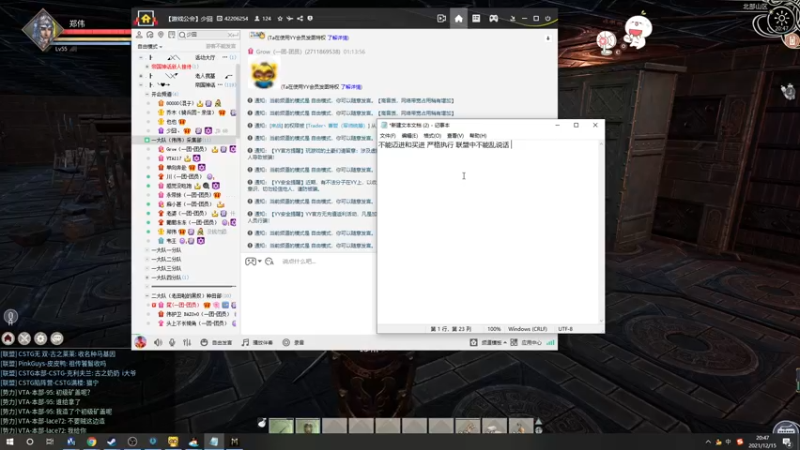The width and height of the screenshot is (800, 450).
Task: Open Notepad 文件(F) menu
Action: click(387, 136)
